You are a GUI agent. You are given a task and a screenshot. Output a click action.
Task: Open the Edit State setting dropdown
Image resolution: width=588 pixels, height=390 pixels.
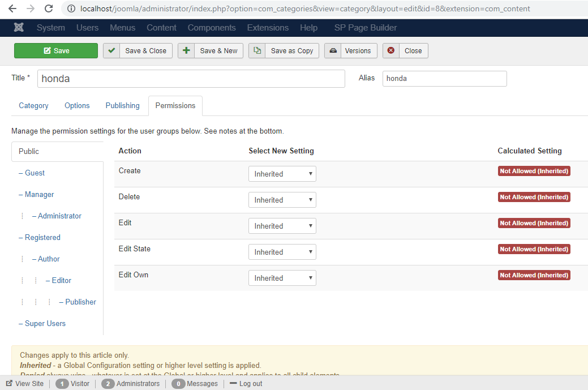coord(282,252)
